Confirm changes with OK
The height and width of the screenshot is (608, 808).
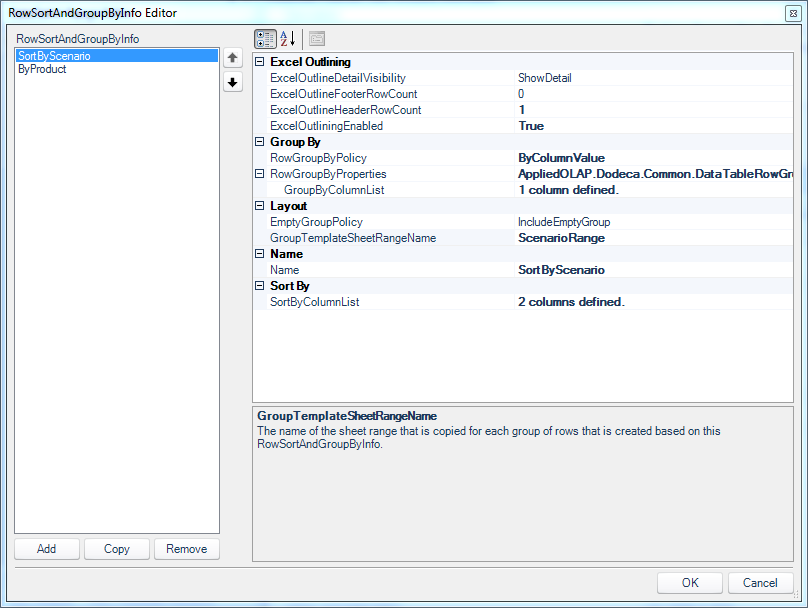click(690, 583)
